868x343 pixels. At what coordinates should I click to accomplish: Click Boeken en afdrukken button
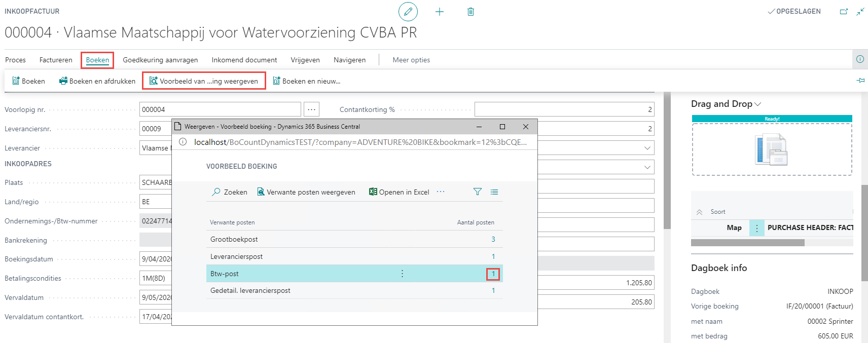97,81
